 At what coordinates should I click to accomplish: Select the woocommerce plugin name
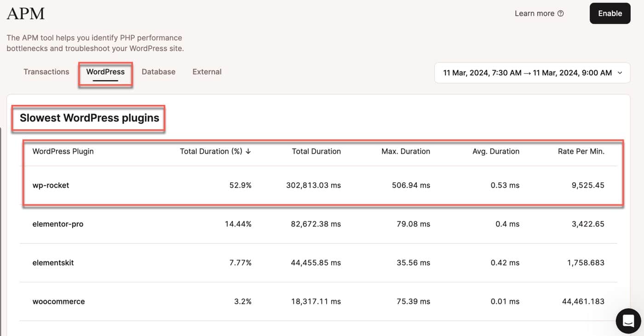[x=59, y=301]
